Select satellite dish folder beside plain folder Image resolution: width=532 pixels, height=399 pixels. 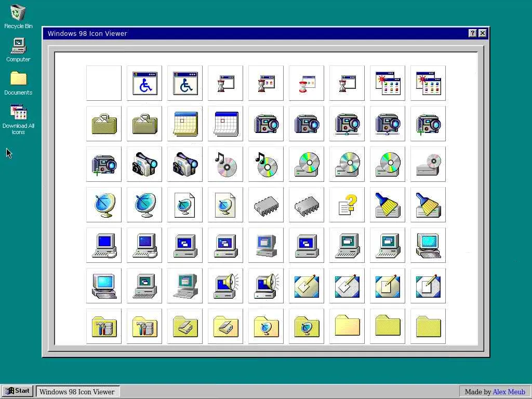click(x=307, y=326)
